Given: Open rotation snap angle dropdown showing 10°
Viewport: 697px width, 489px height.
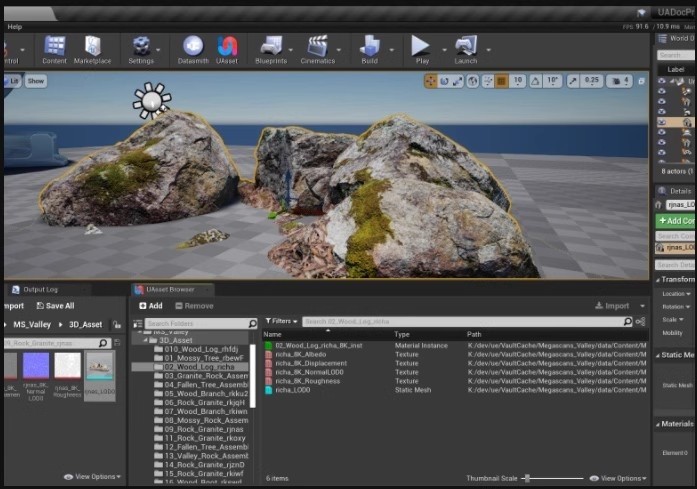Looking at the screenshot, I should [552, 81].
